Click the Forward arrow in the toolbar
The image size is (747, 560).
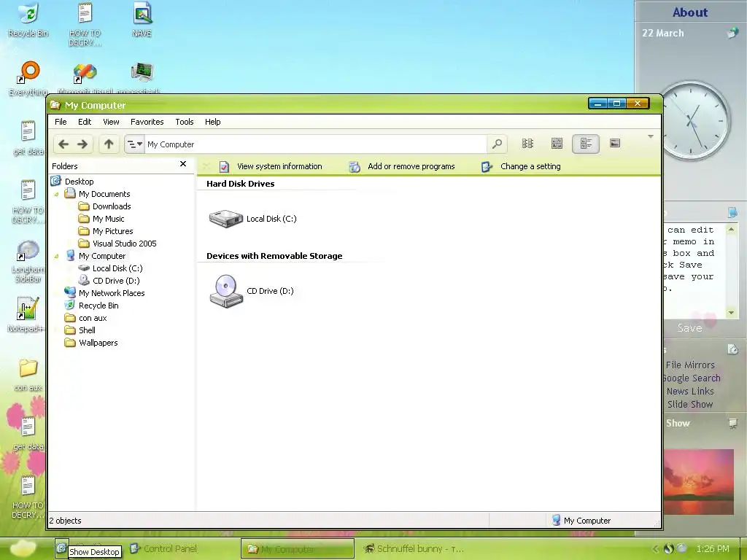[x=82, y=144]
